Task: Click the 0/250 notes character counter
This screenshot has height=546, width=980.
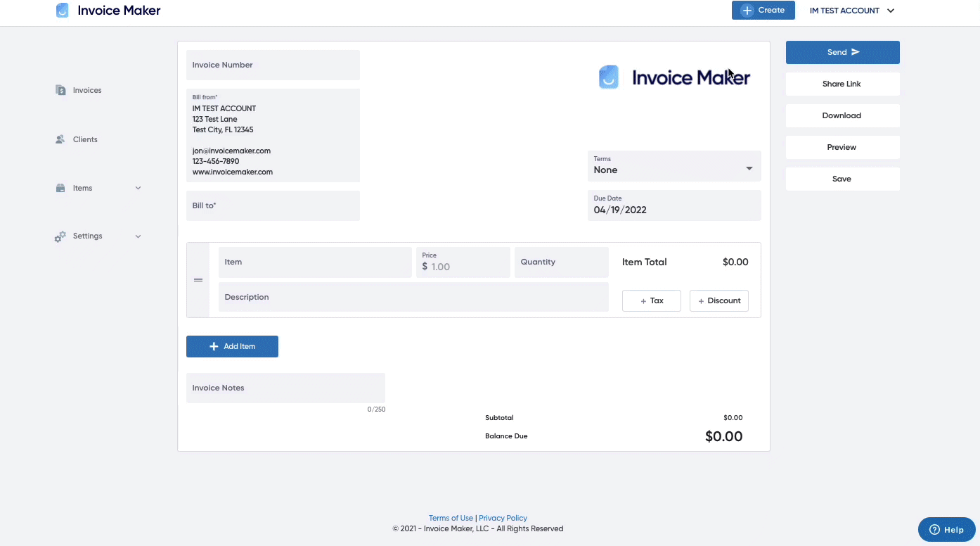Action: click(x=376, y=410)
